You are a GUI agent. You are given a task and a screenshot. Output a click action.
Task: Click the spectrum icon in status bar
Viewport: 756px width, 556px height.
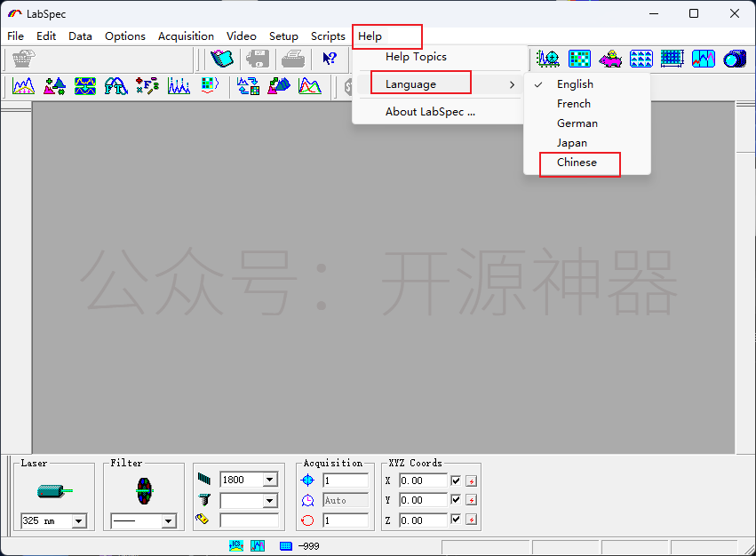click(x=258, y=546)
